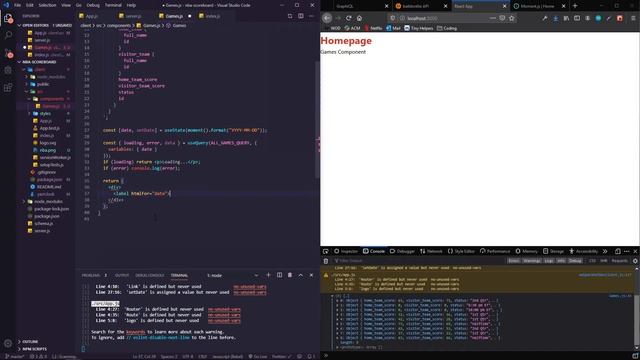
Task: Click the Filter Output input field
Action: (x=418, y=261)
